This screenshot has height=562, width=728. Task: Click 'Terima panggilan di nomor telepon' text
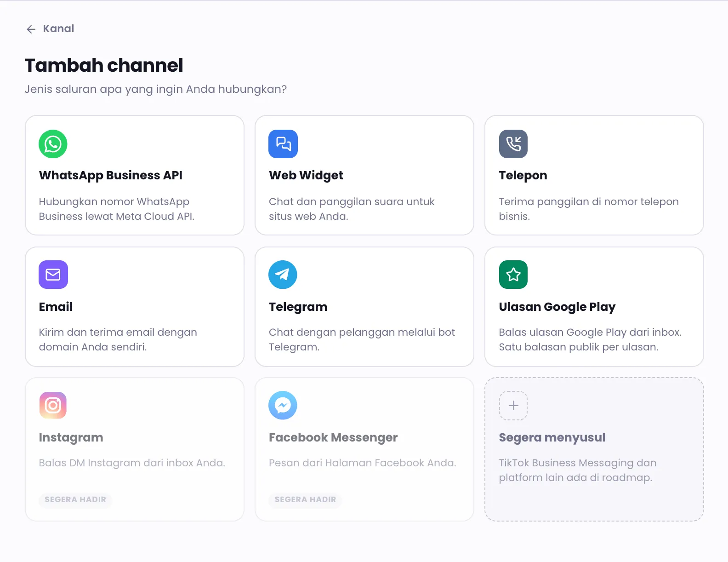[x=589, y=209]
